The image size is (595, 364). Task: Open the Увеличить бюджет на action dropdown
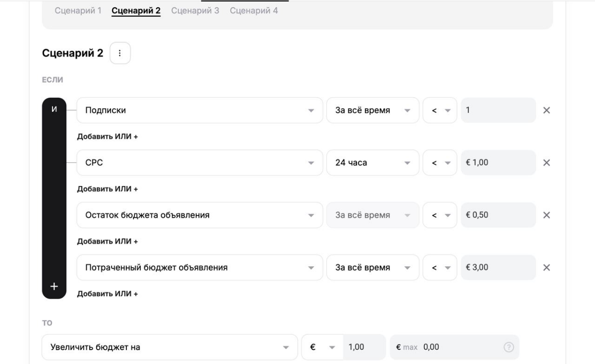click(x=170, y=347)
